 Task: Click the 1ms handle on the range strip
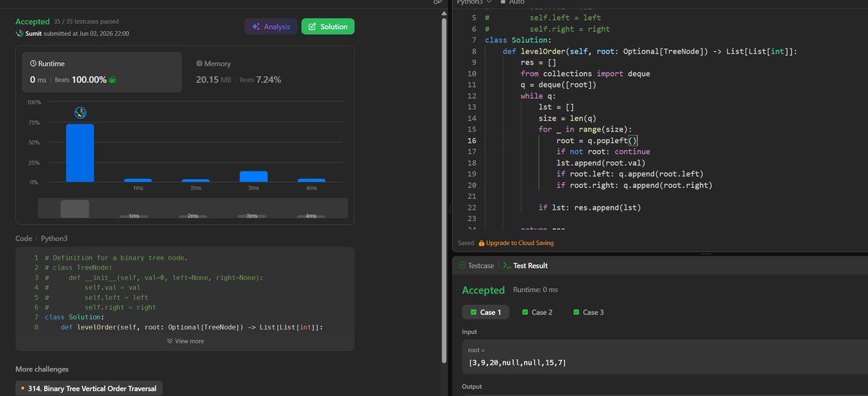134,216
